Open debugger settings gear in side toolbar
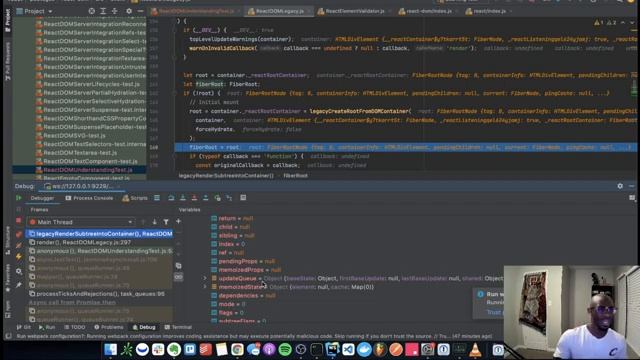This screenshot has height=360, width=640. click(x=18, y=271)
